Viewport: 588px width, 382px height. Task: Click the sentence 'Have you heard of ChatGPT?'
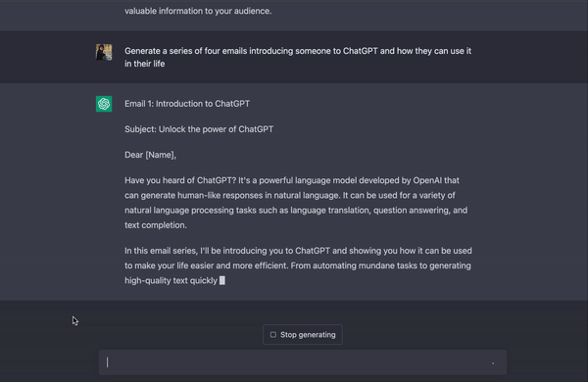(180, 180)
